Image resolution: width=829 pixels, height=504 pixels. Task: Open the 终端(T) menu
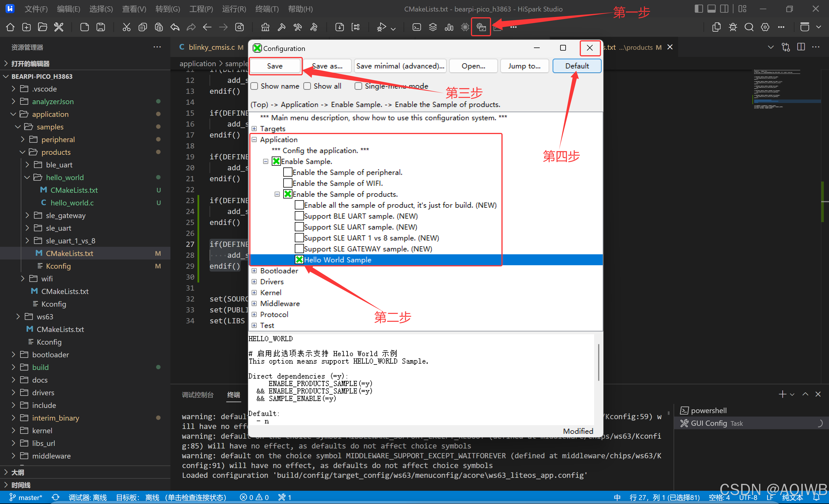267,9
